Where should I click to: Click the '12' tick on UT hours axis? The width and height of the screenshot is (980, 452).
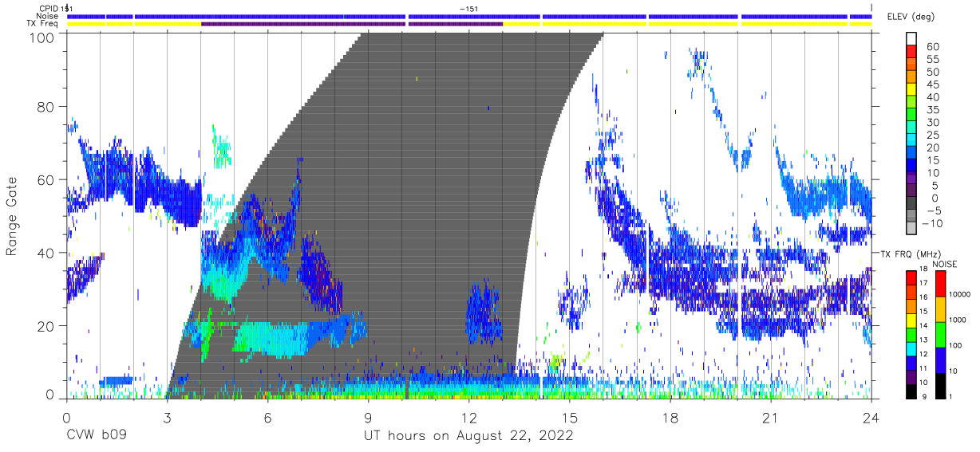pyautogui.click(x=468, y=418)
